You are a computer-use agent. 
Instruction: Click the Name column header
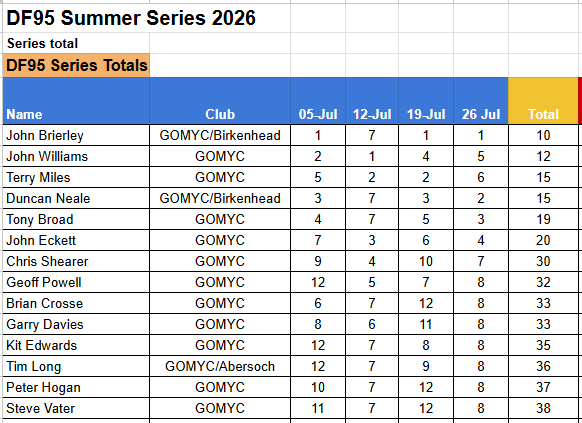click(x=76, y=101)
